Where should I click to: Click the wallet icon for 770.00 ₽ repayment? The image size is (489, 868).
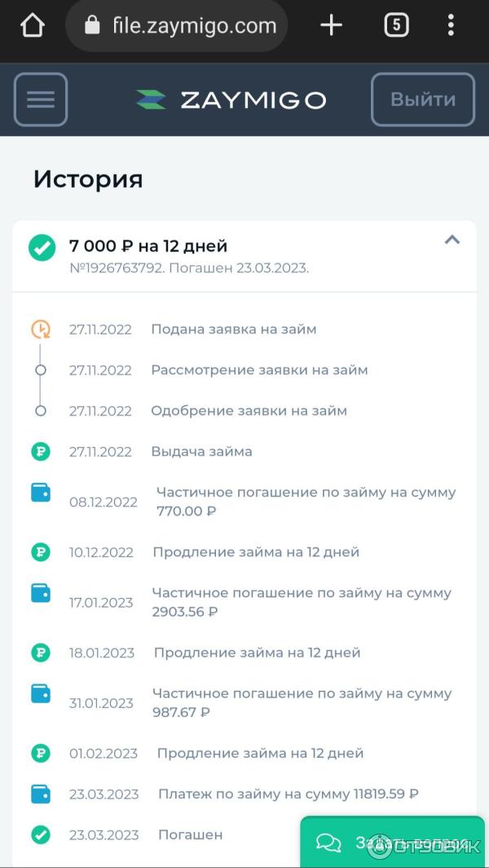click(41, 493)
